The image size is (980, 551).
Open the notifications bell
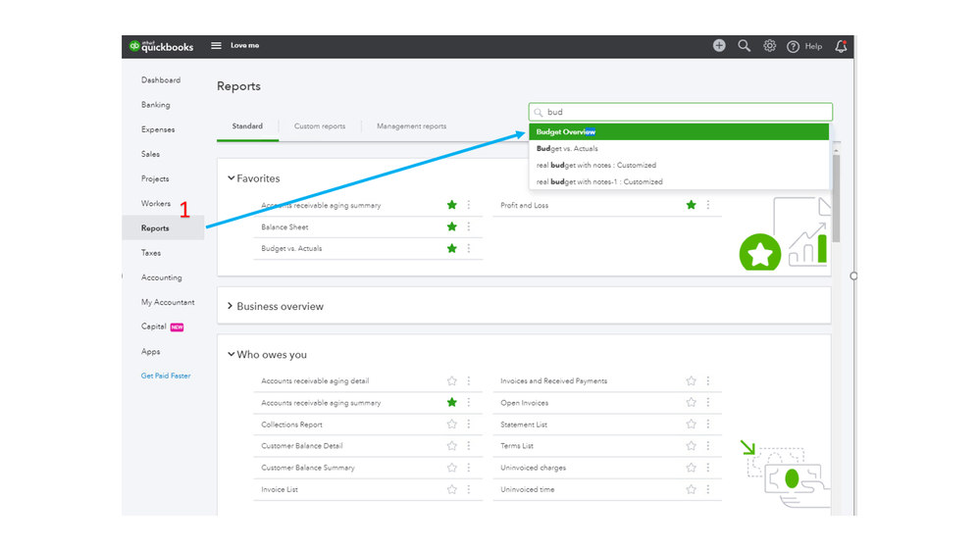coord(841,46)
